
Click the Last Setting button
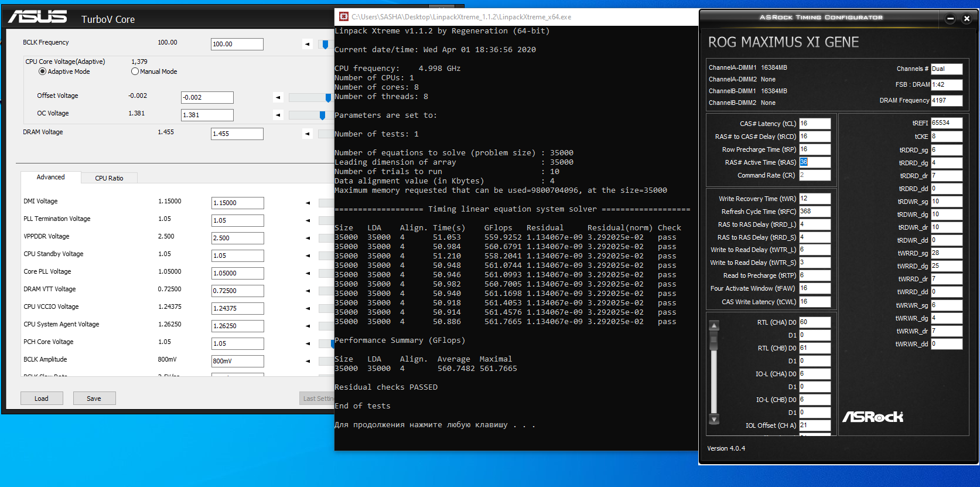[x=317, y=399]
